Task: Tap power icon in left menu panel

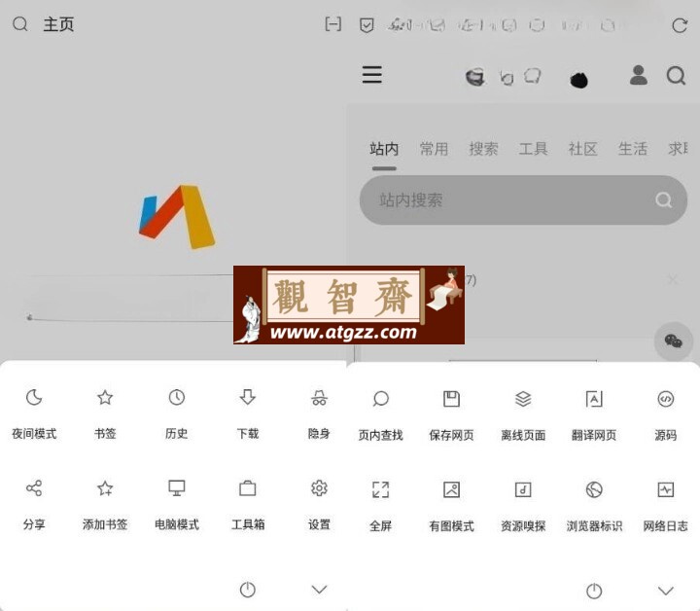Action: point(248,590)
